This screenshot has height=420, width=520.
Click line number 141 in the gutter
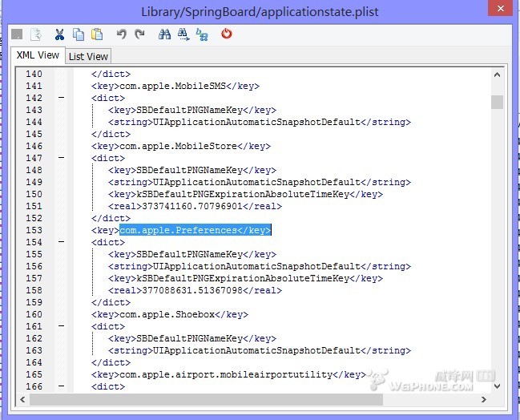click(34, 86)
